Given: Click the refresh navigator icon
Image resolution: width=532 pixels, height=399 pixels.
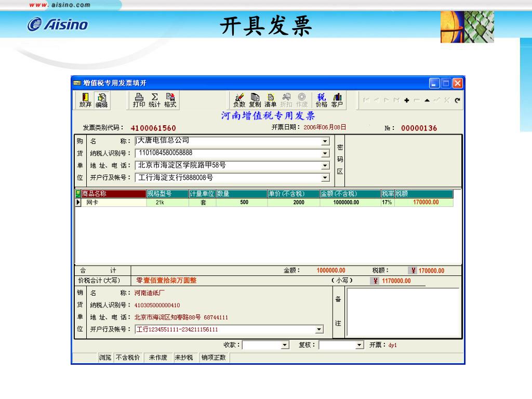Looking at the screenshot, I should coord(457,100).
